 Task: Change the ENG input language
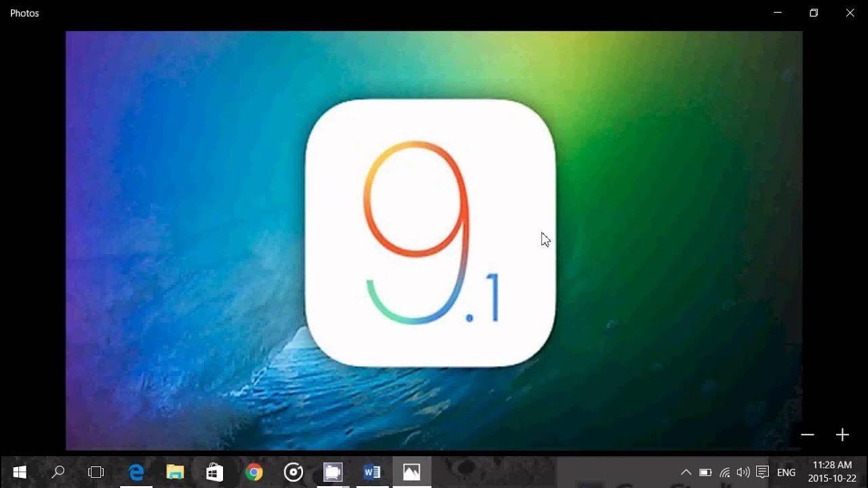[787, 472]
